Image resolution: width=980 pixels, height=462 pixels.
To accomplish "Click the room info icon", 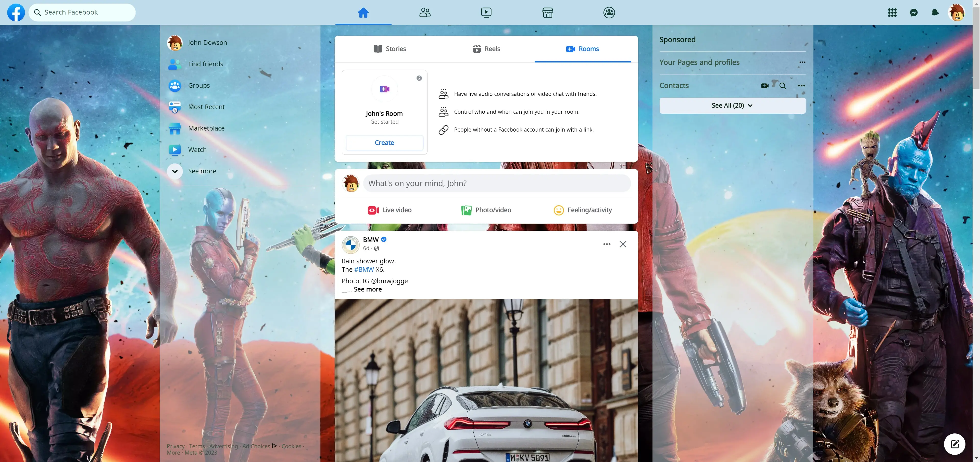I will coord(419,78).
